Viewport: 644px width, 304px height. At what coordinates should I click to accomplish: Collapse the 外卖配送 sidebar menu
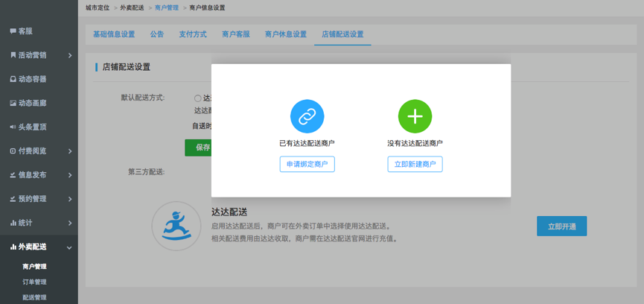(x=39, y=247)
